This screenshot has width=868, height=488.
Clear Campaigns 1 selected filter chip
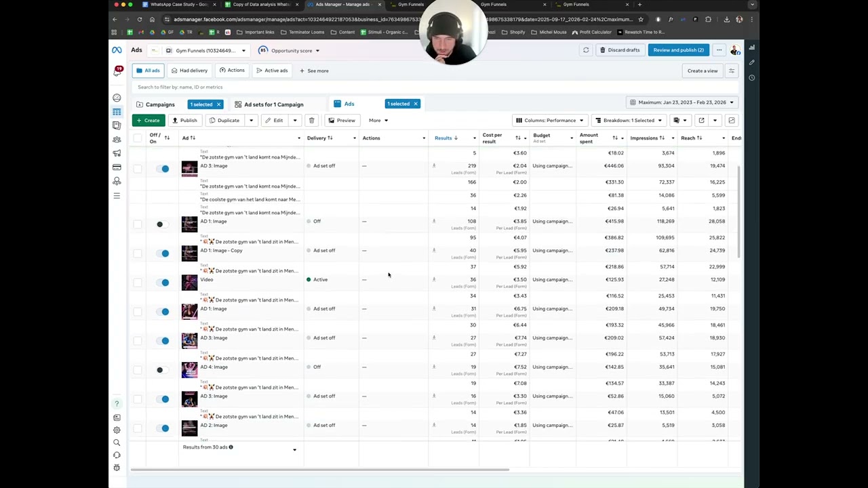click(218, 104)
